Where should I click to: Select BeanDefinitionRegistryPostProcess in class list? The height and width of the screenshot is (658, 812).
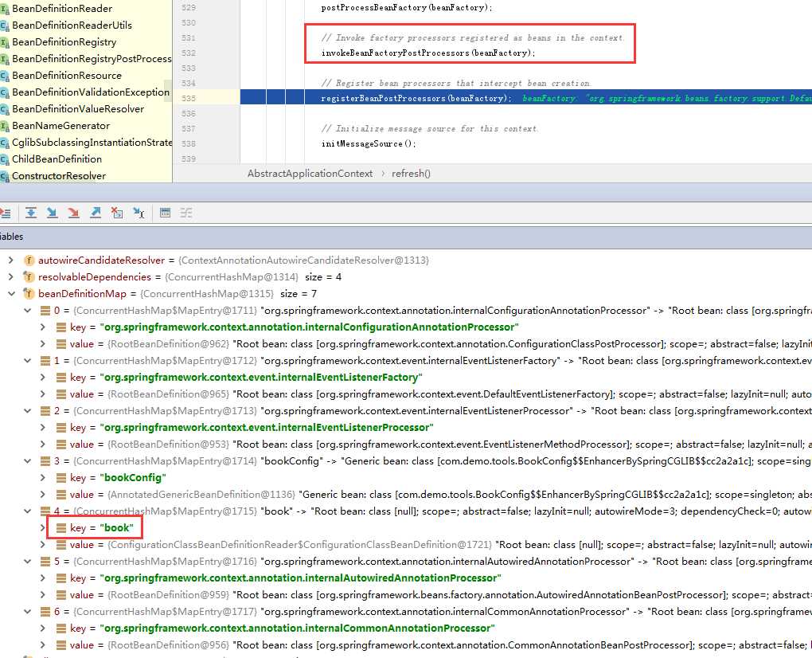point(92,59)
